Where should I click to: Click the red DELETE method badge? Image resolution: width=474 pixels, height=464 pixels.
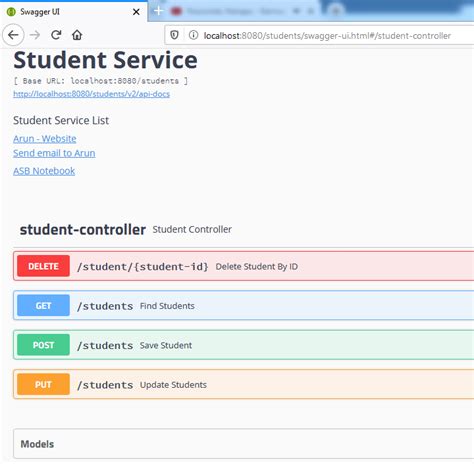[43, 266]
